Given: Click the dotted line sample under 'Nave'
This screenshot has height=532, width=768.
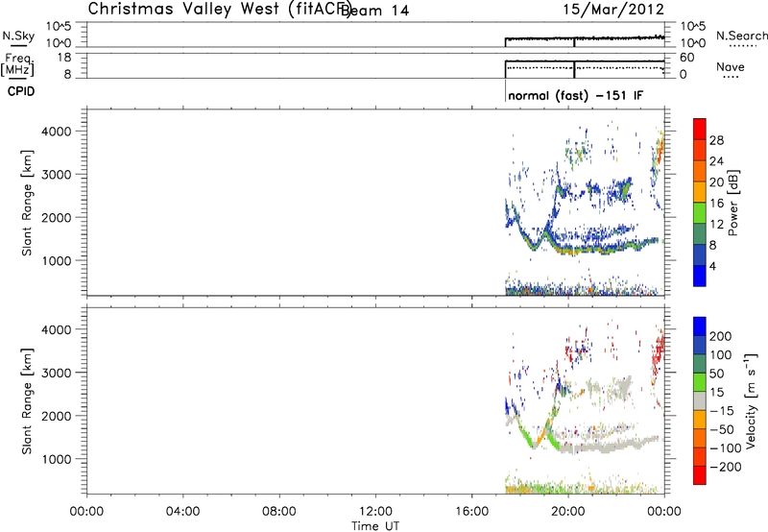Looking at the screenshot, I should [731, 77].
